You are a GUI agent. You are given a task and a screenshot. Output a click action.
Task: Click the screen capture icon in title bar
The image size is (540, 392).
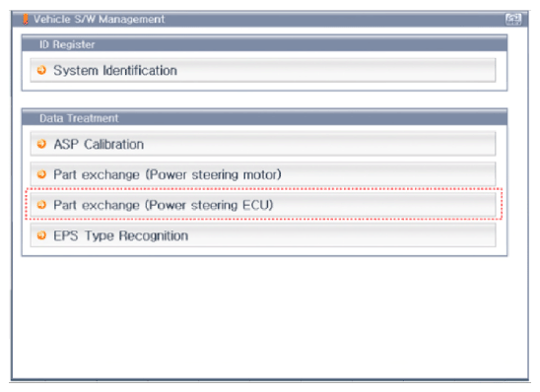click(x=513, y=20)
